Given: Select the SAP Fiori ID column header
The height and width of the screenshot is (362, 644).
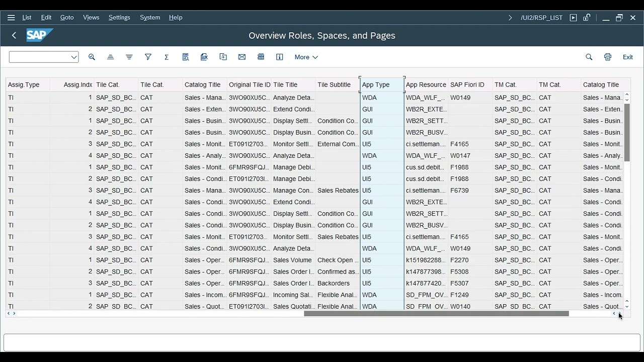Looking at the screenshot, I should [470, 84].
